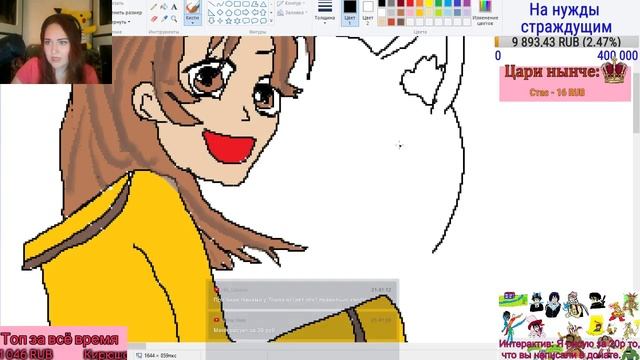
Task: Select the Color picker eyedropper tool
Action: pos(164,19)
